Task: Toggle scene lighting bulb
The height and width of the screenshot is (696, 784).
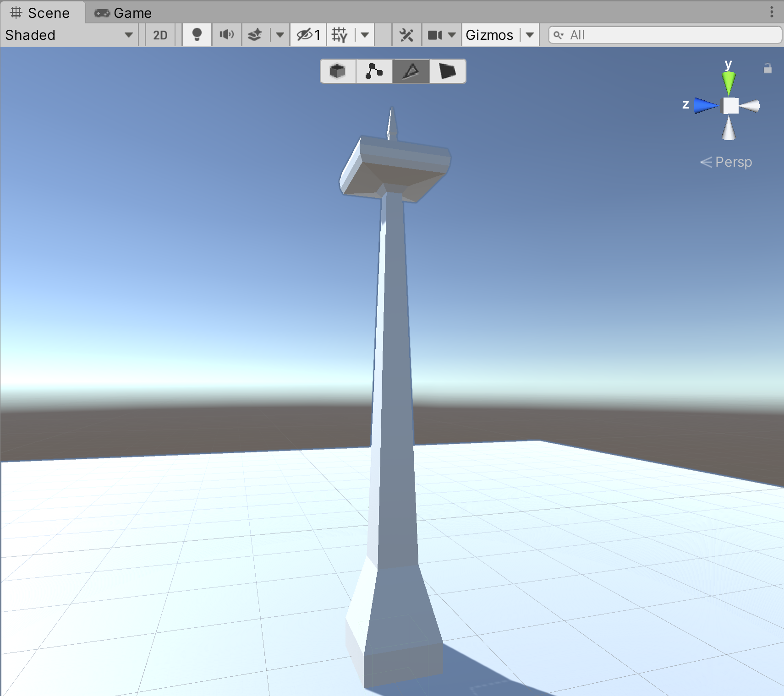Action: coord(197,35)
